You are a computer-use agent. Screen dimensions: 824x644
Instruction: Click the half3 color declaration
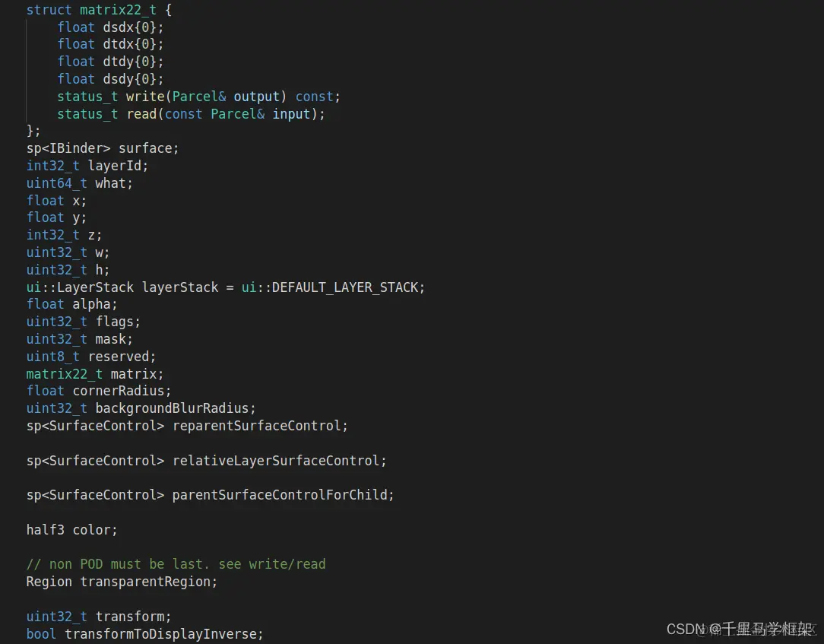click(x=72, y=529)
